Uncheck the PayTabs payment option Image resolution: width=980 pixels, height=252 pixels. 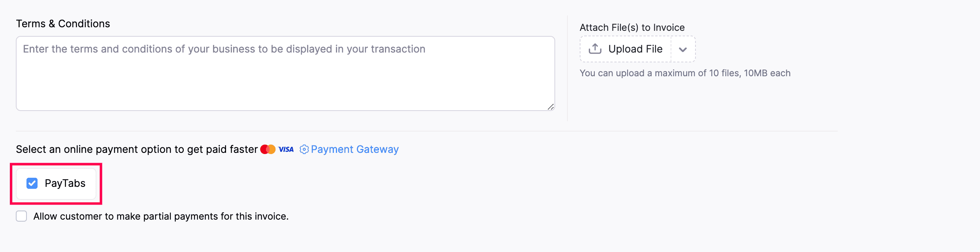click(32, 183)
